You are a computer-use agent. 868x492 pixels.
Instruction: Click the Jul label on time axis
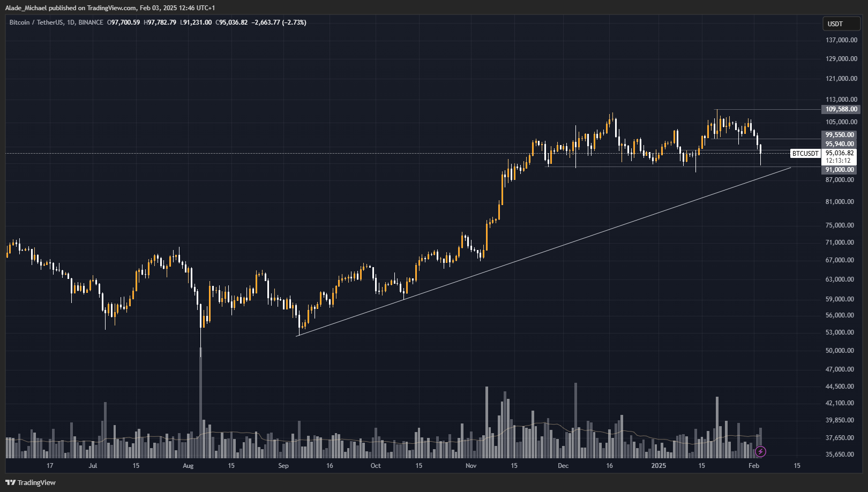click(93, 466)
